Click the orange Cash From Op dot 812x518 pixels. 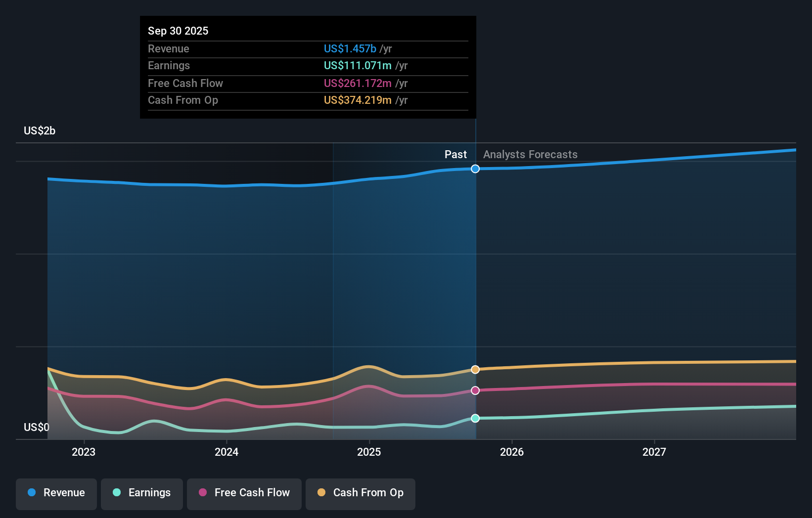point(321,493)
